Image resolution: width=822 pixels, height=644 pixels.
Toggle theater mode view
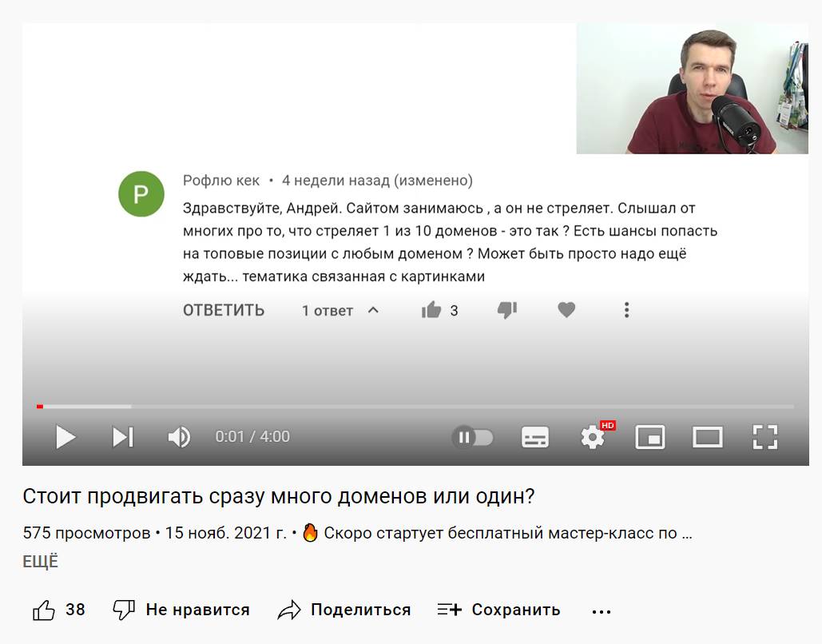point(708,437)
